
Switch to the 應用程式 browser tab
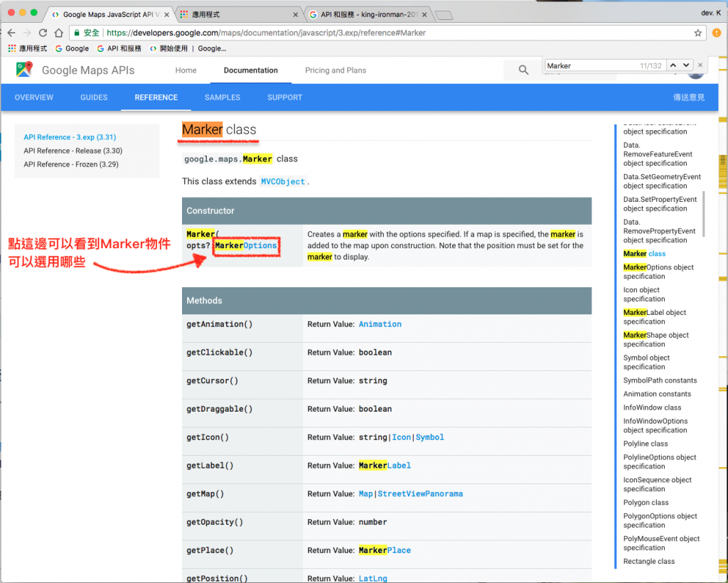(x=239, y=15)
